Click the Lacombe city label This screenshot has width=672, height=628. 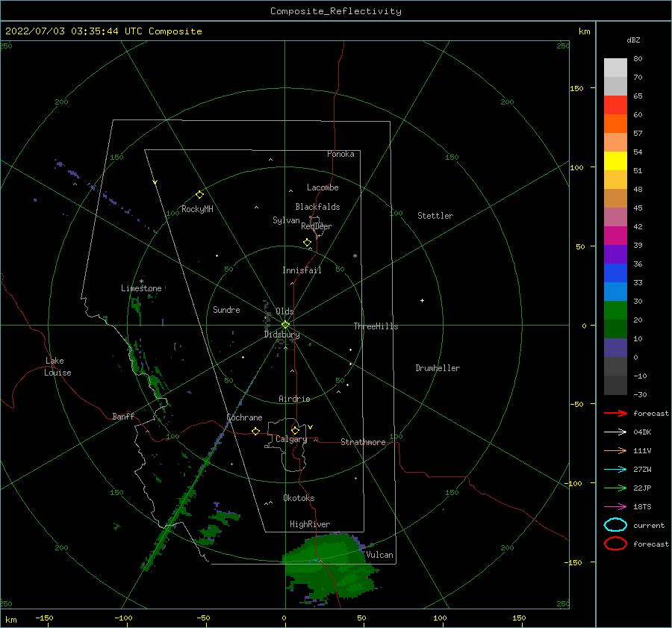(323, 187)
